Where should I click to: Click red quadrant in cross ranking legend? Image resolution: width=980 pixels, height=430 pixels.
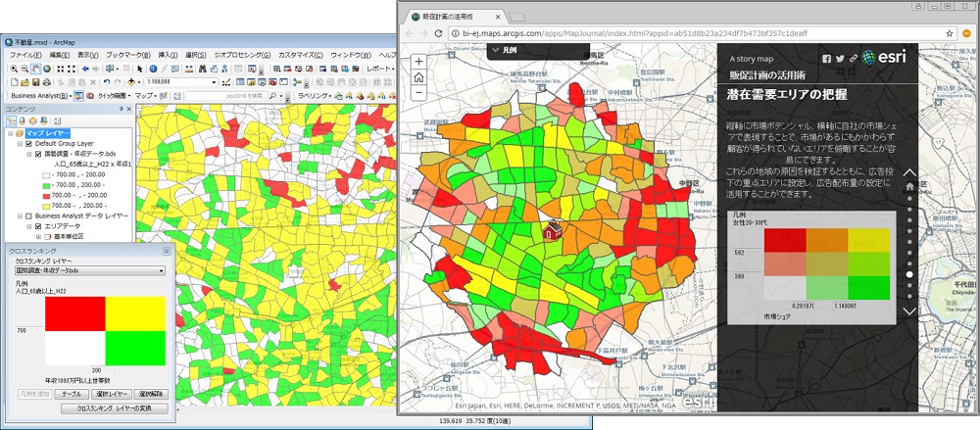click(75, 313)
